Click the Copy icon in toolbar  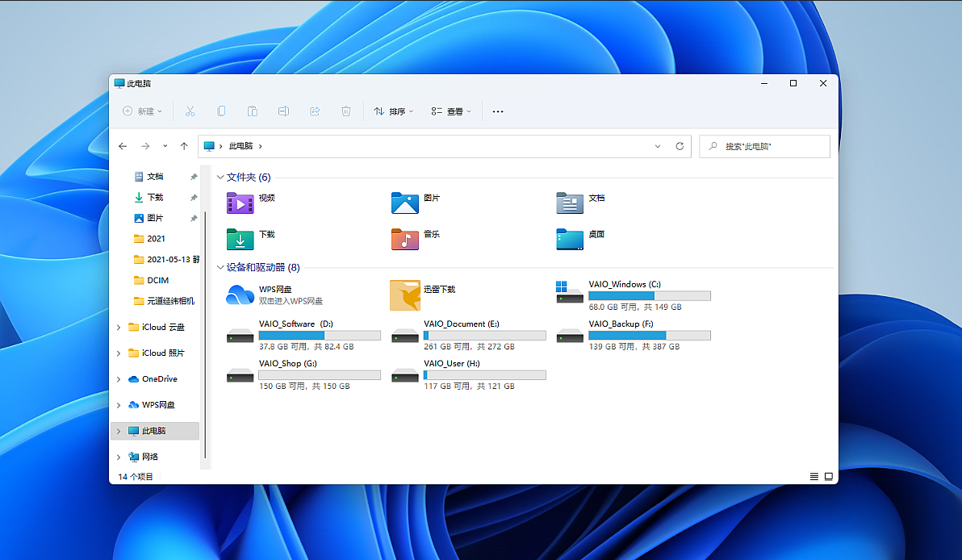tap(221, 111)
